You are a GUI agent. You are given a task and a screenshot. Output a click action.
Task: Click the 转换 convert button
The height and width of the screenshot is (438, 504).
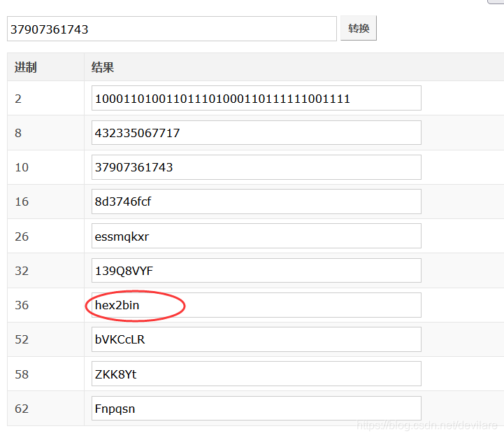(359, 28)
